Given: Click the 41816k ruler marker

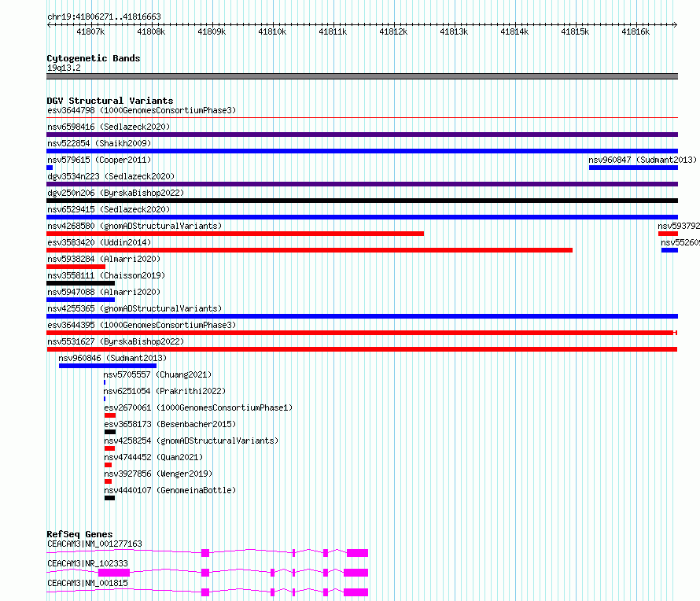Looking at the screenshot, I should tap(636, 31).
